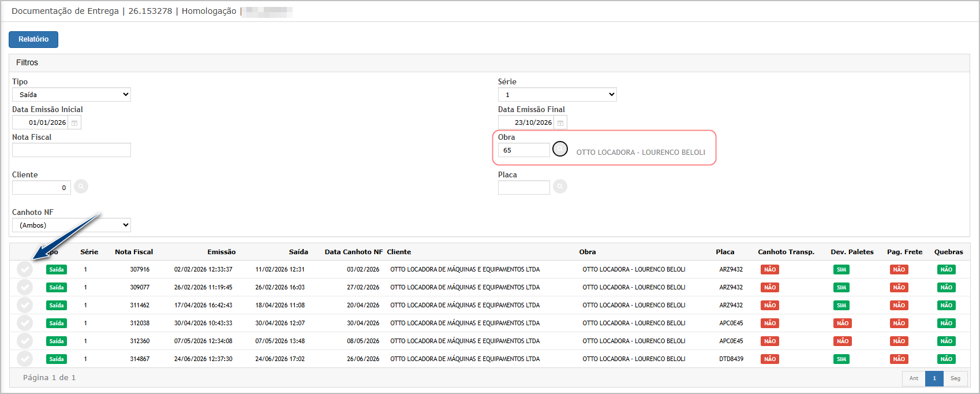Click the Relatório button
Viewport: 980px width, 394px height.
pyautogui.click(x=33, y=39)
